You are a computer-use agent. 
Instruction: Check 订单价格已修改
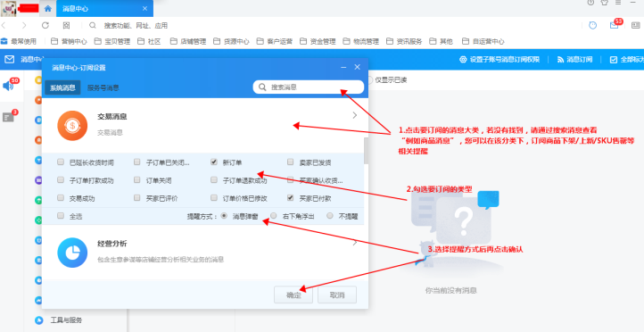click(x=213, y=198)
